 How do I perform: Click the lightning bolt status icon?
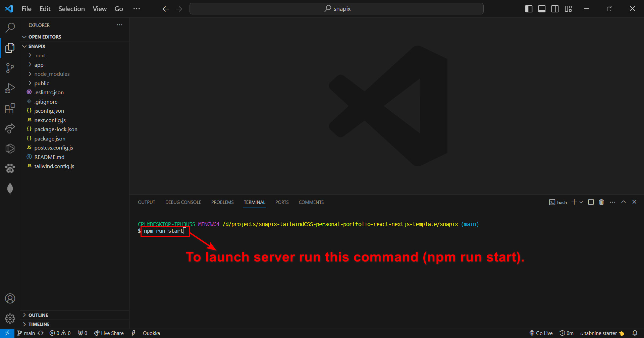pyautogui.click(x=133, y=333)
